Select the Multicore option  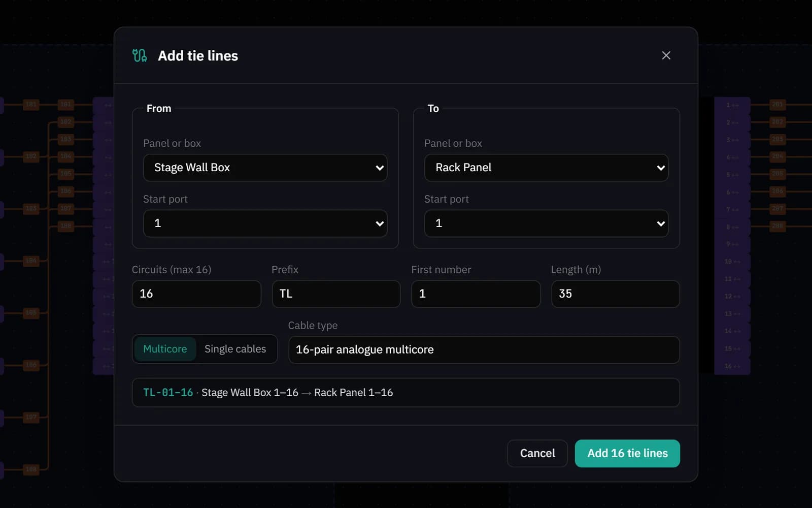tap(165, 349)
